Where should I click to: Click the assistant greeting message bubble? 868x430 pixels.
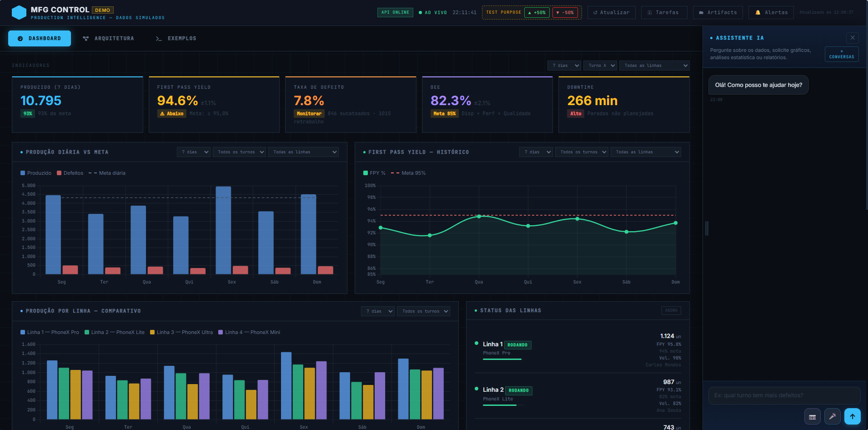click(758, 85)
